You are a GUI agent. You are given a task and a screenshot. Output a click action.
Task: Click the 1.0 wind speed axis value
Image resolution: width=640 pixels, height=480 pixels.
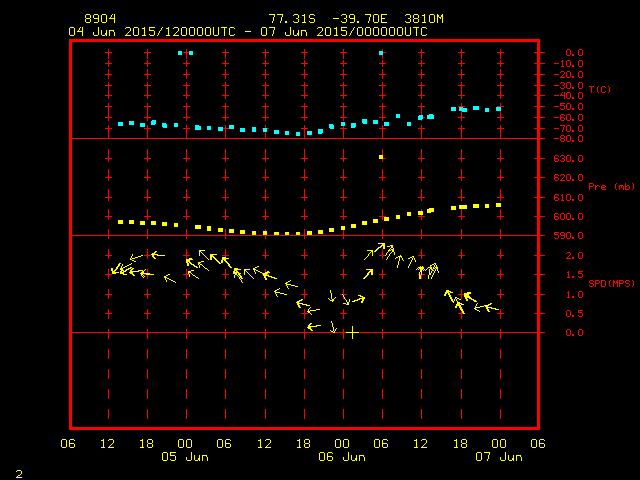(x=574, y=295)
